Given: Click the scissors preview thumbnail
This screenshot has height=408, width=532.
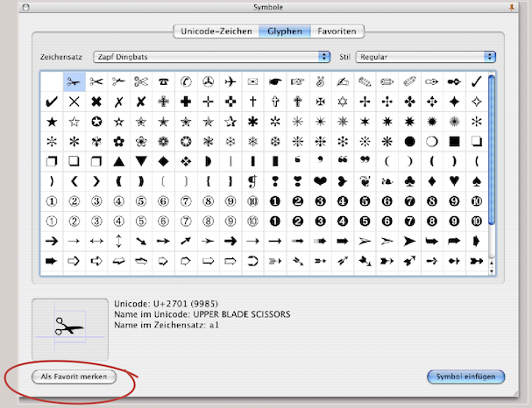Looking at the screenshot, I should point(69,329).
